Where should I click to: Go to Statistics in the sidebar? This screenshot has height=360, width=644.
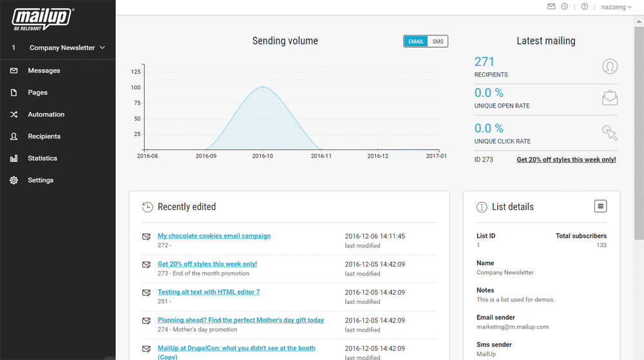43,158
